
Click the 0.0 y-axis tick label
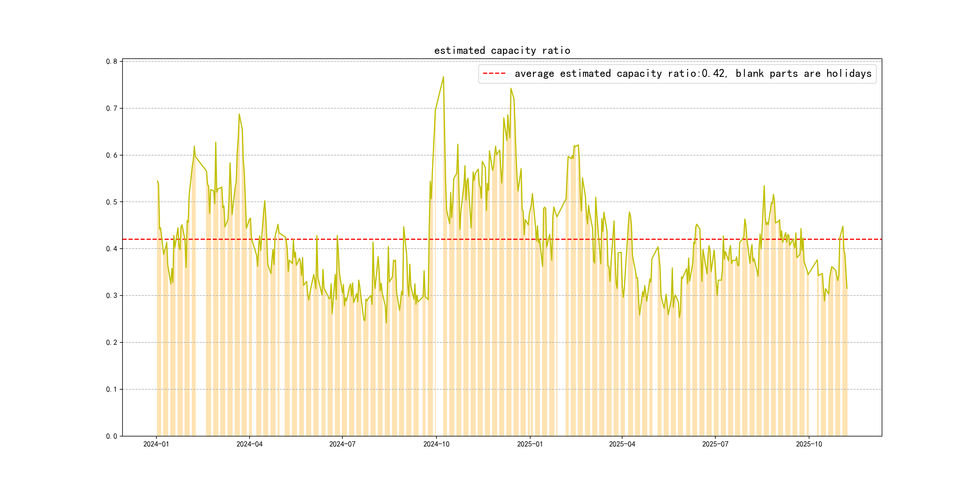pyautogui.click(x=112, y=436)
